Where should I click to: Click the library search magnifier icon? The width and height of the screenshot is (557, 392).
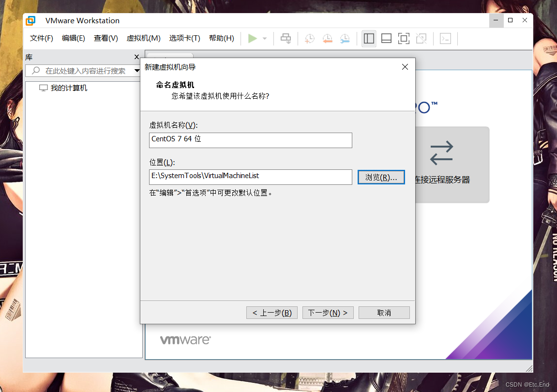click(x=36, y=70)
